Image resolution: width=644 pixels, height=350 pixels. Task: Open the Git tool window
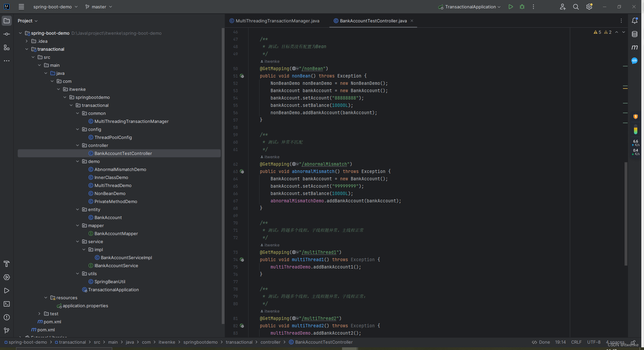(7, 330)
